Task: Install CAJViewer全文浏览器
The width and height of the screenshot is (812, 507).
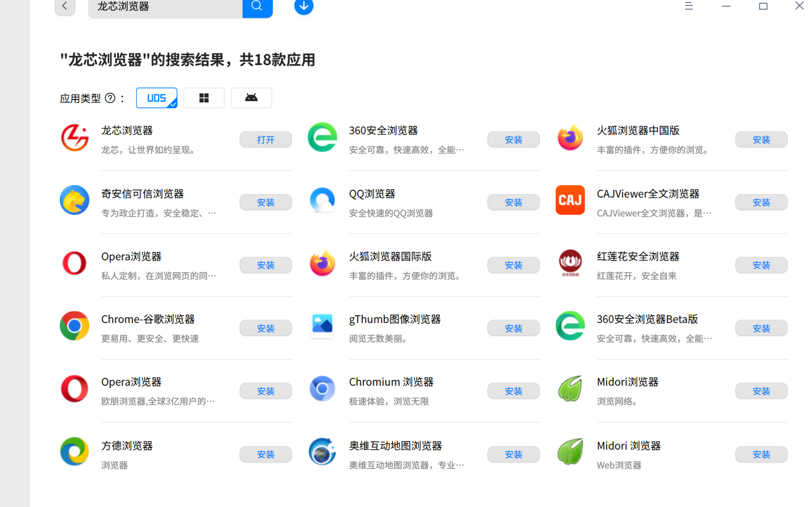Action: [762, 202]
